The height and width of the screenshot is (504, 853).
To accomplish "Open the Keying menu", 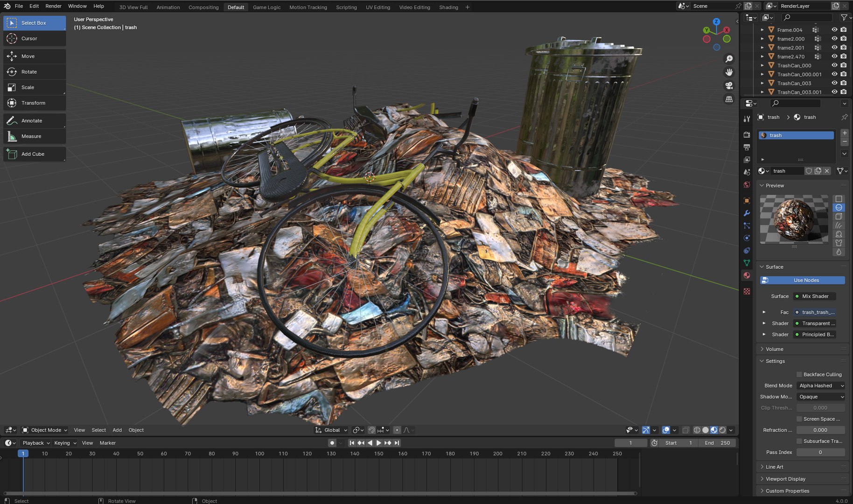I will [x=65, y=443].
